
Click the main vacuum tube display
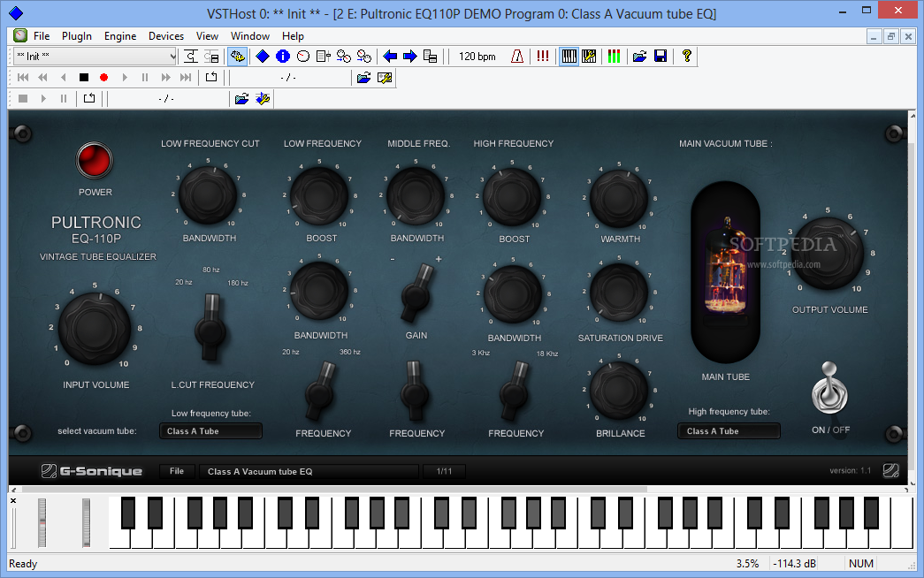[725, 272]
